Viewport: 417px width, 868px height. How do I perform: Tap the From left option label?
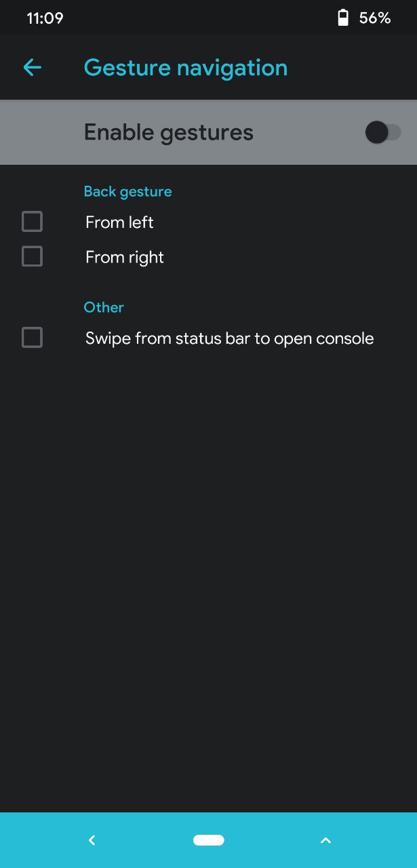[119, 222]
